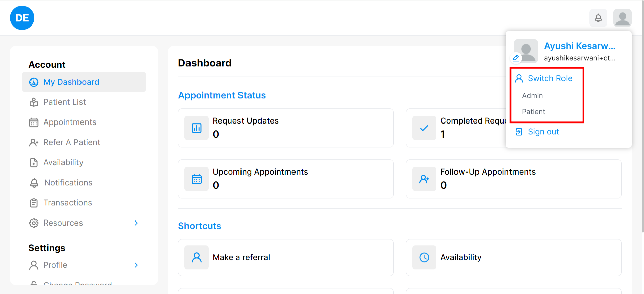Sign out of the account
Screen dimensions: 644x294
pos(543,132)
